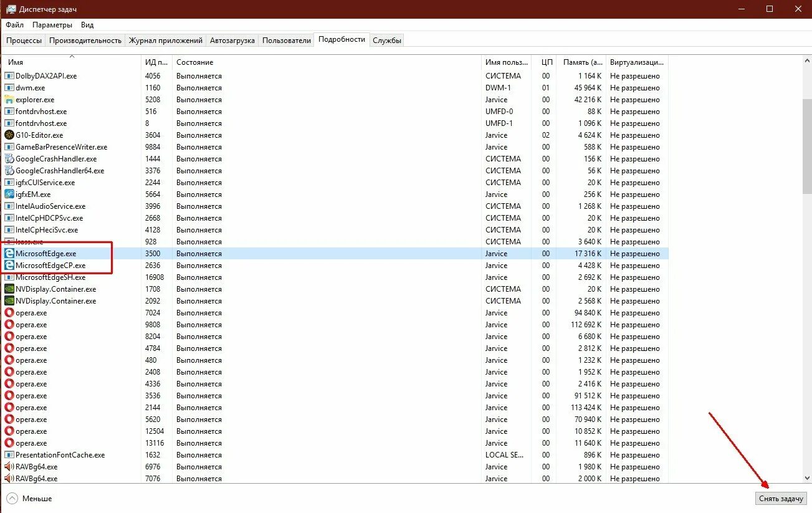Viewport: 812px width, 513px height.
Task: Click PID cell 3500
Action: [153, 254]
